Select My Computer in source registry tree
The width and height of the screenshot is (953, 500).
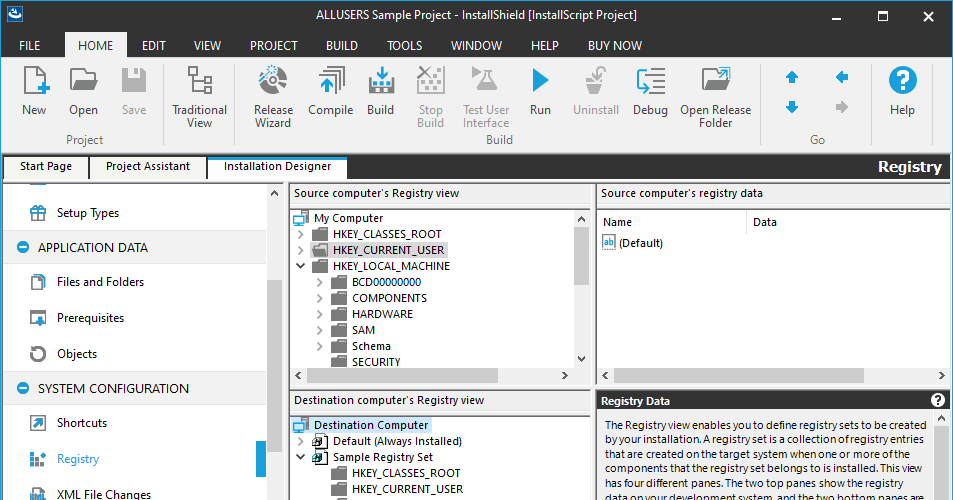click(x=348, y=218)
